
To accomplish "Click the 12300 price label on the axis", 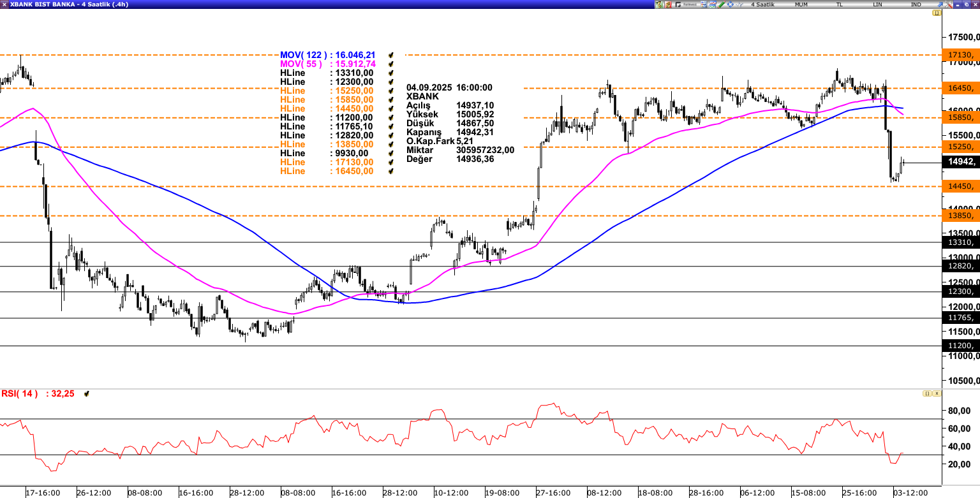I will coord(960,291).
